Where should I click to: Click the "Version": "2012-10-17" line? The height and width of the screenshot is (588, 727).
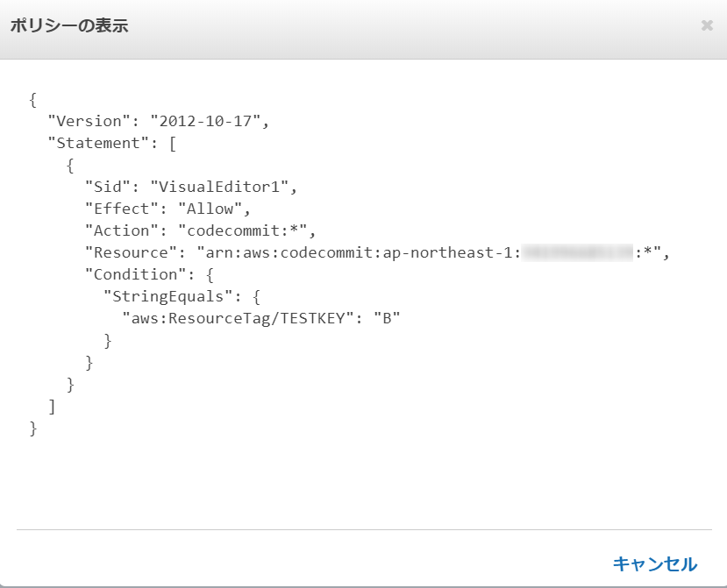click(x=159, y=121)
